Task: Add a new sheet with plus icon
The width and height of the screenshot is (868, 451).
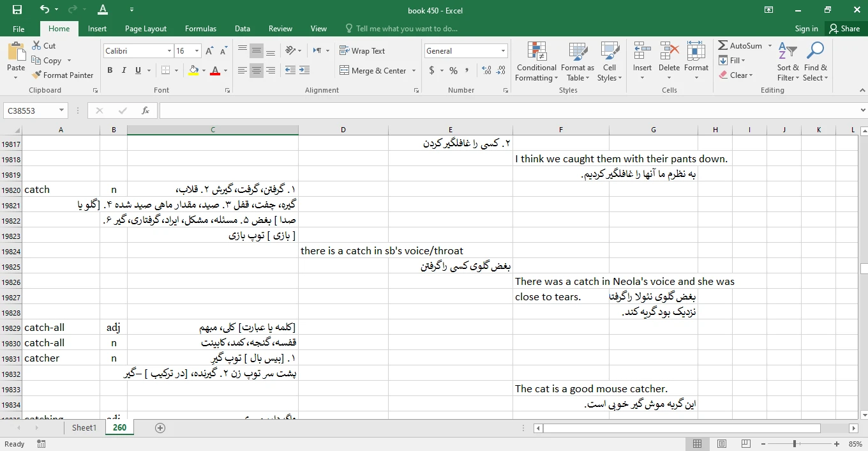Action: tap(160, 428)
